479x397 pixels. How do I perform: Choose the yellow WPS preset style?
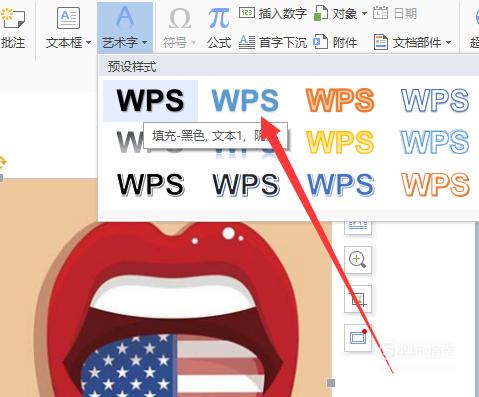(x=340, y=142)
